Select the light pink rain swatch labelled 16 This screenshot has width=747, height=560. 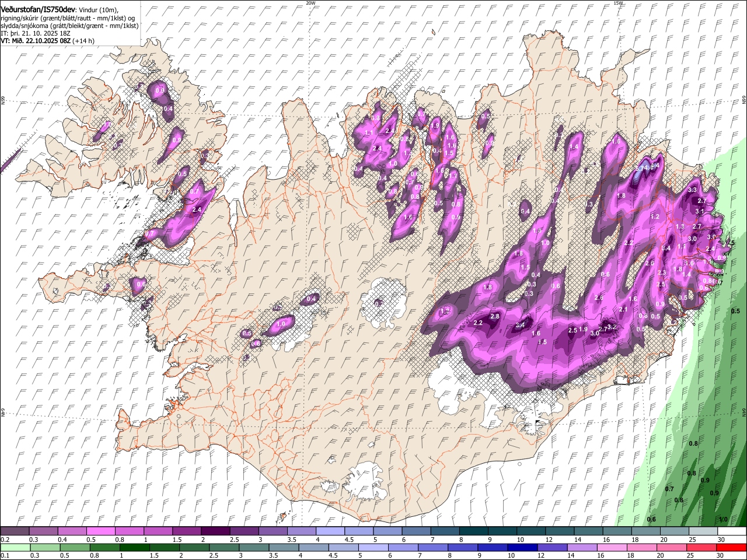click(611, 548)
